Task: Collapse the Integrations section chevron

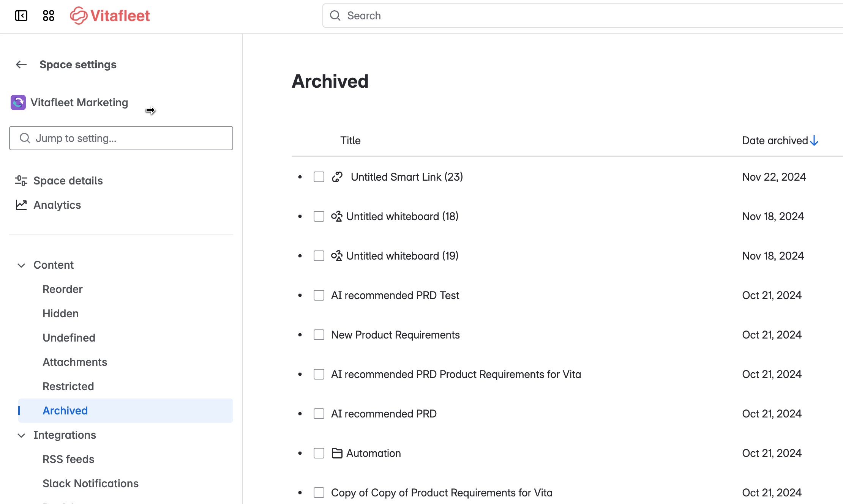Action: pos(21,435)
